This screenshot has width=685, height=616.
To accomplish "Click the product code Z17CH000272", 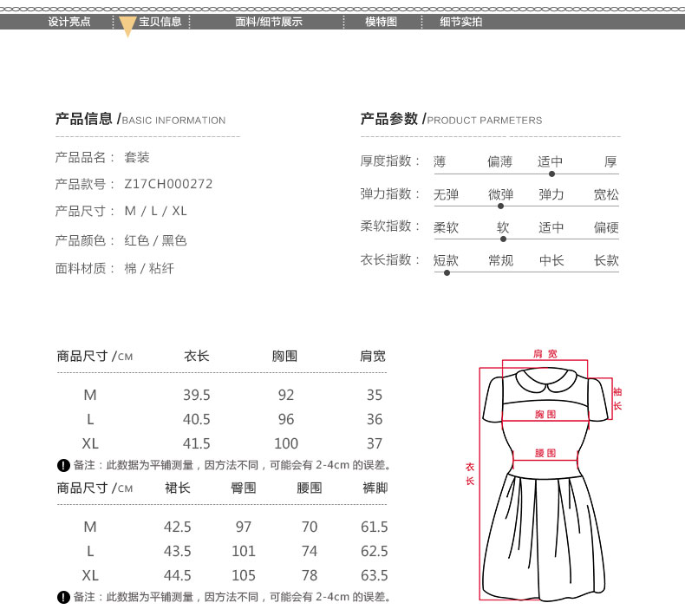I will [168, 184].
